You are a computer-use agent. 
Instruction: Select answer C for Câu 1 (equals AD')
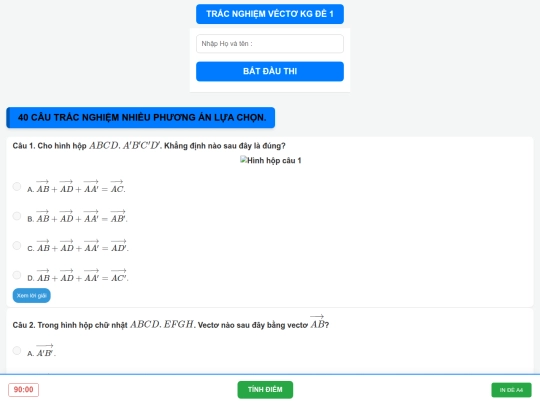click(17, 246)
